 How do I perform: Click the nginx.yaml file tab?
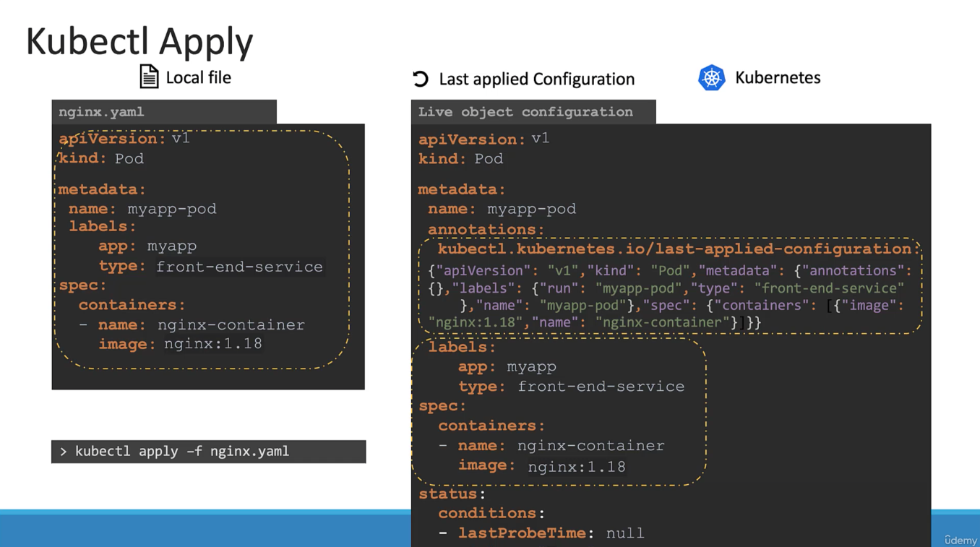164,112
